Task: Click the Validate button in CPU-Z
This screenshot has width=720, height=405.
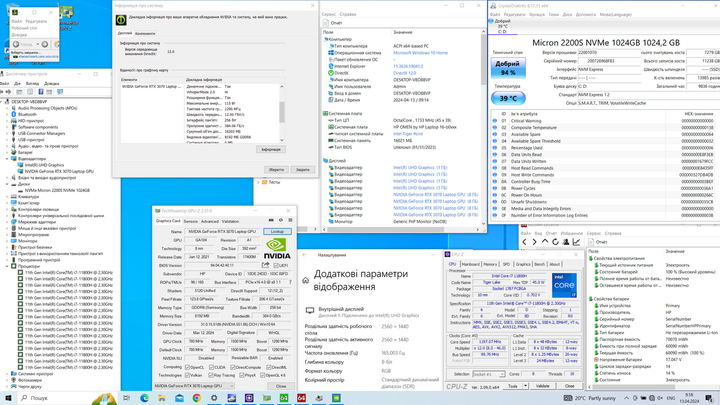Action: click(542, 386)
